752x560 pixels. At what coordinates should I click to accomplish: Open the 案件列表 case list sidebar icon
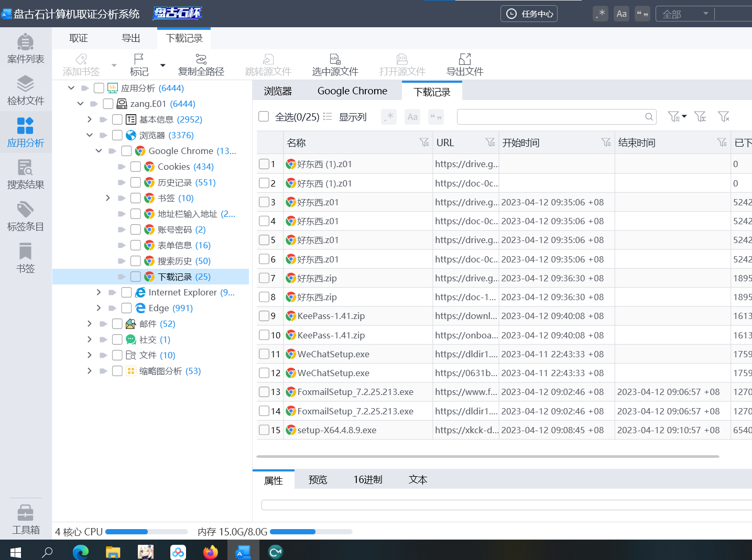coord(25,49)
